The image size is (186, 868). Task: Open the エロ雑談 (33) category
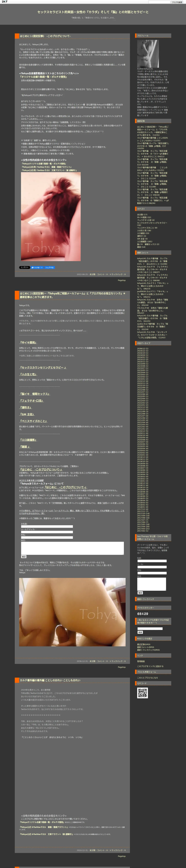point(143,233)
